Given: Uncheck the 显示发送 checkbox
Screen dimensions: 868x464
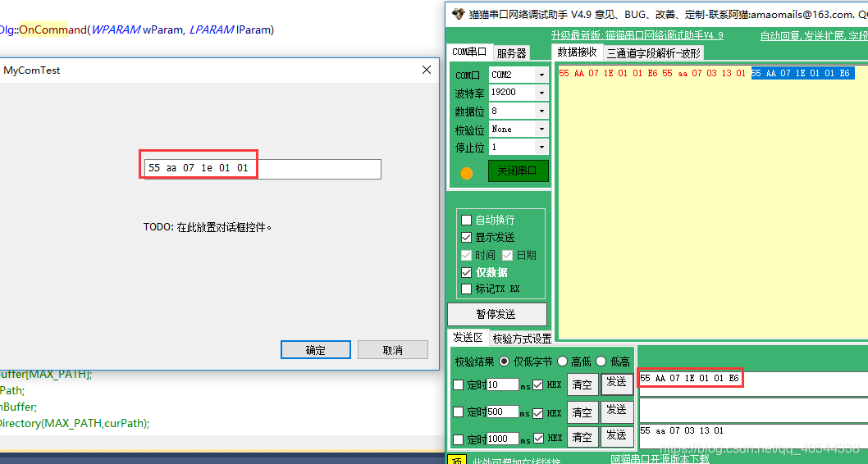Looking at the screenshot, I should [x=466, y=237].
